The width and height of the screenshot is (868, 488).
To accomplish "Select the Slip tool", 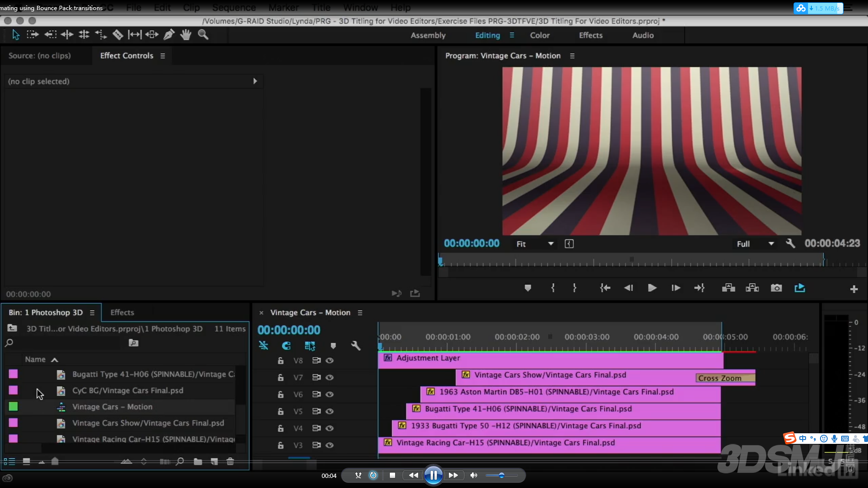I will (x=134, y=35).
